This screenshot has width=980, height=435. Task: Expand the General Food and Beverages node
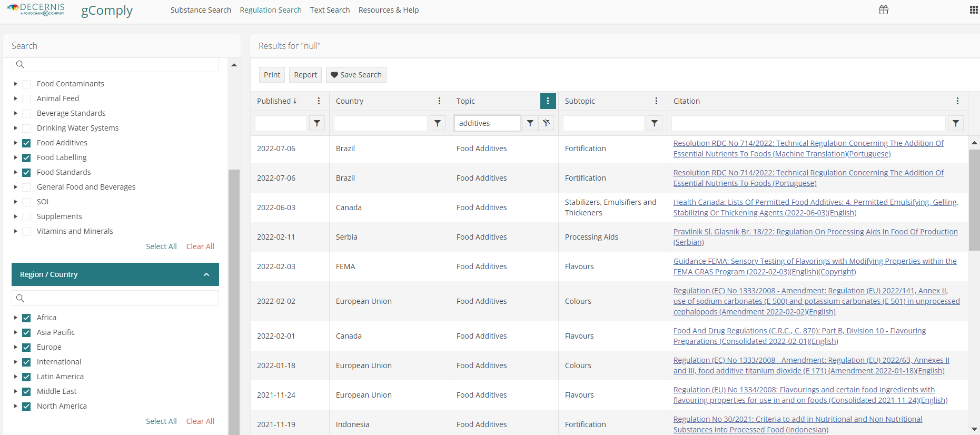tap(15, 187)
